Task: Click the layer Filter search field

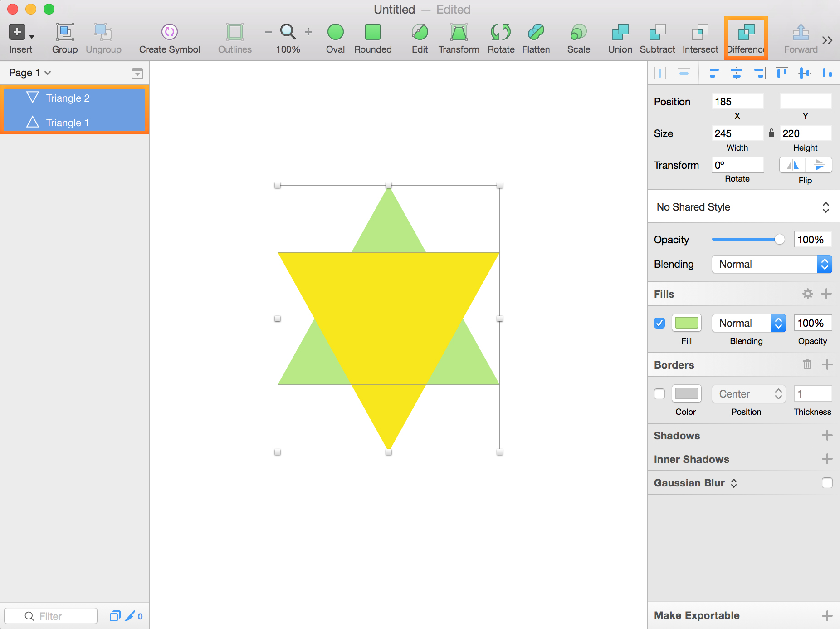Action: 51,616
